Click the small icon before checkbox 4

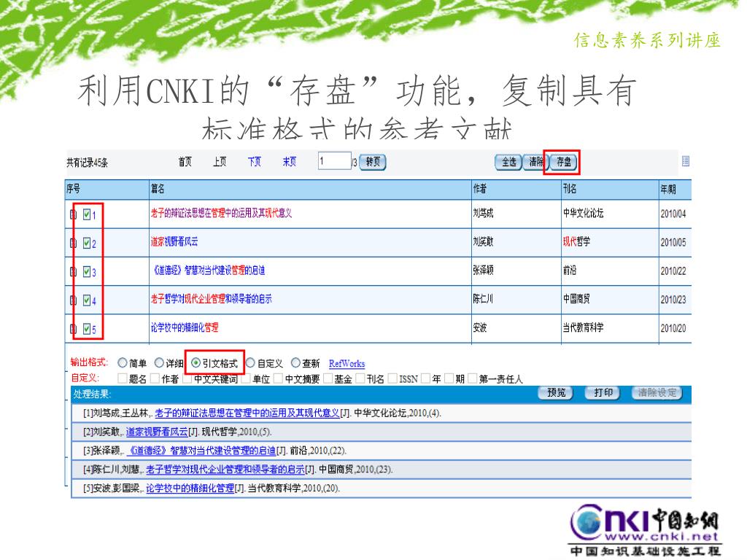[x=74, y=300]
